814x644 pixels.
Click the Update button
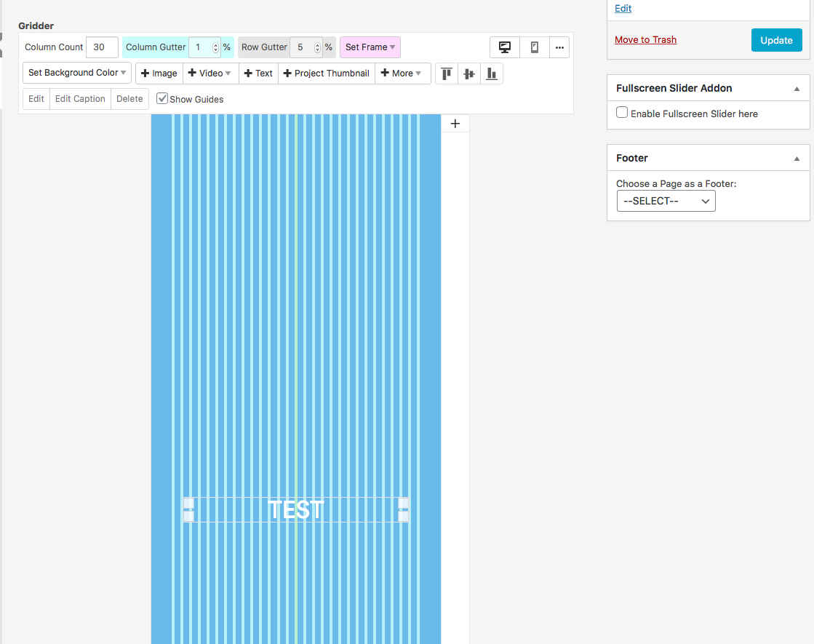point(776,40)
